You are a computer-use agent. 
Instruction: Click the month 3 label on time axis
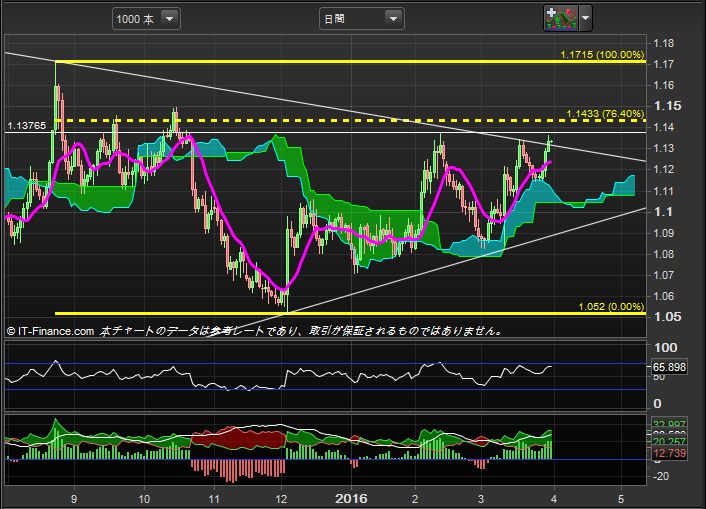click(x=481, y=499)
